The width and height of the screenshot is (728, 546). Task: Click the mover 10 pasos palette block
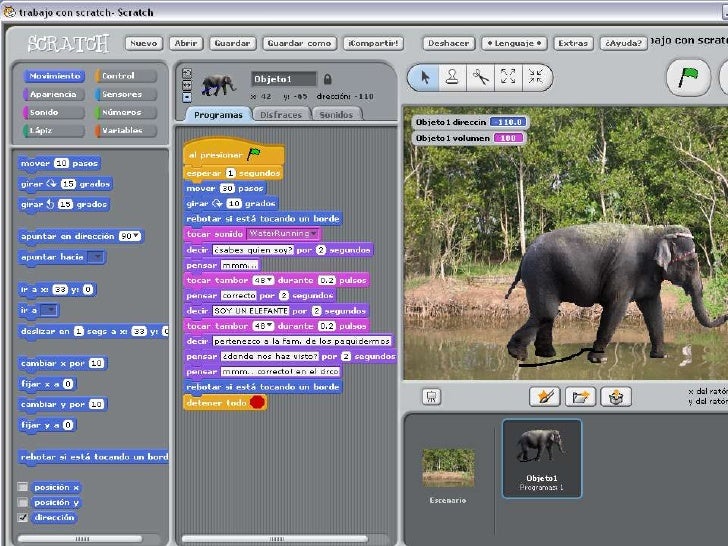59,163
